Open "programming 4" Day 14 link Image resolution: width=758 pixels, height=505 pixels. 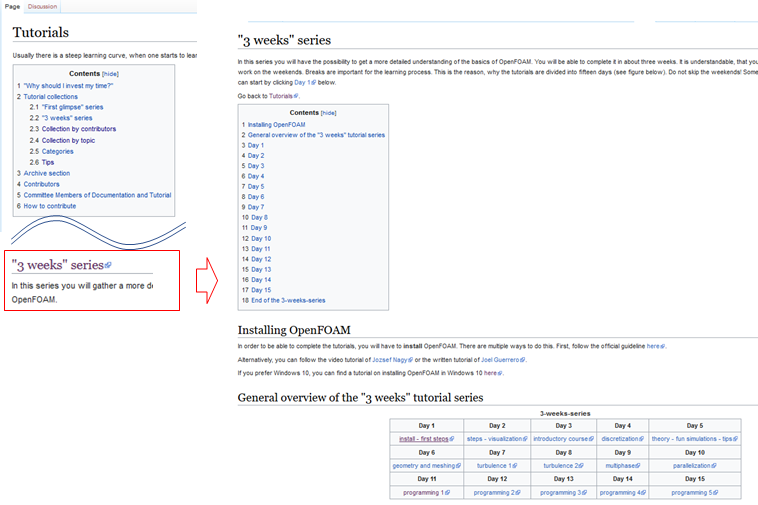coord(620,493)
